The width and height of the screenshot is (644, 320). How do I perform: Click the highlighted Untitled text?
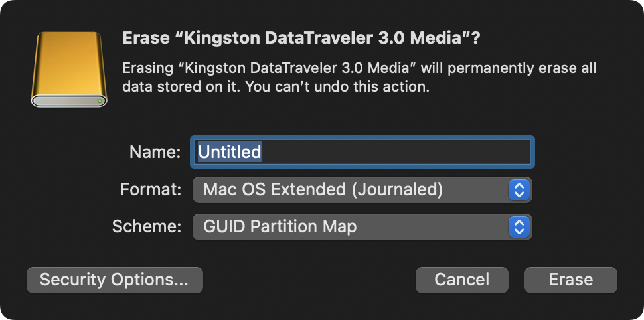pyautogui.click(x=230, y=152)
